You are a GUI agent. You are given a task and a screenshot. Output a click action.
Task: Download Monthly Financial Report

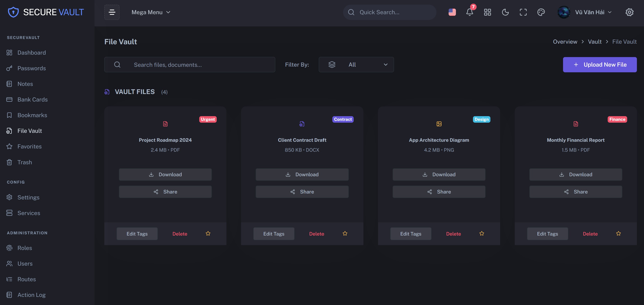(x=575, y=174)
